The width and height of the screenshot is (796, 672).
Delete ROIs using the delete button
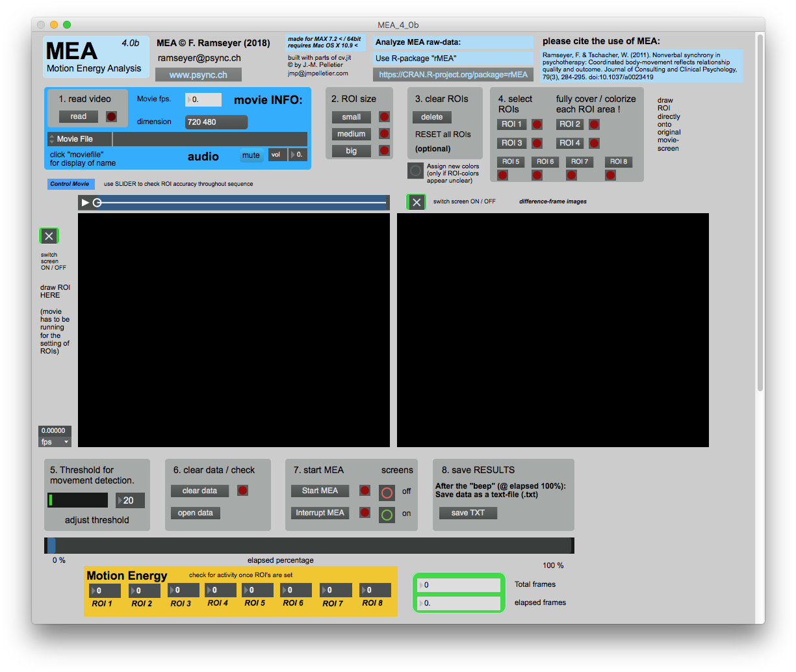click(431, 117)
